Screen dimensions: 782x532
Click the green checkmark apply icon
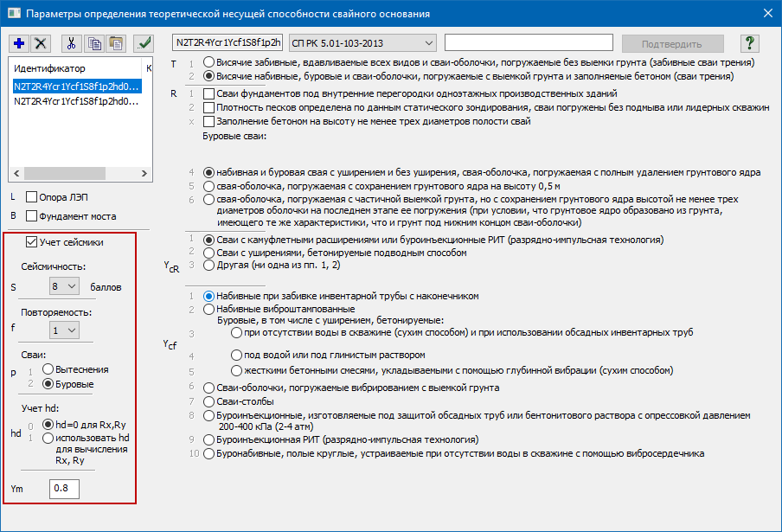coord(144,42)
